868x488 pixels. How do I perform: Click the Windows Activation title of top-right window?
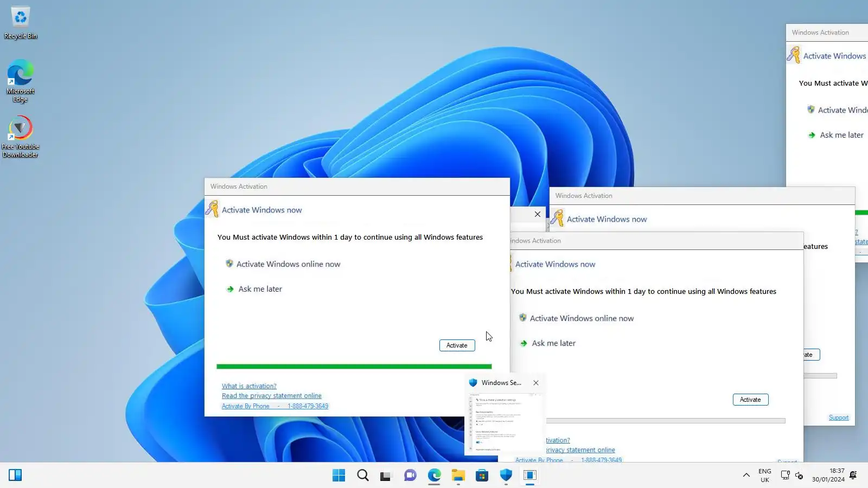820,33
